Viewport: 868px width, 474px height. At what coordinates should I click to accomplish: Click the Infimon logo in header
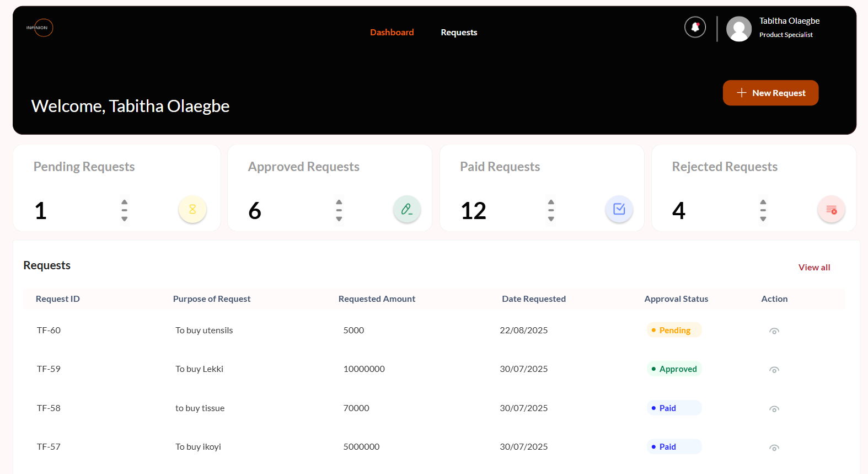(41, 28)
